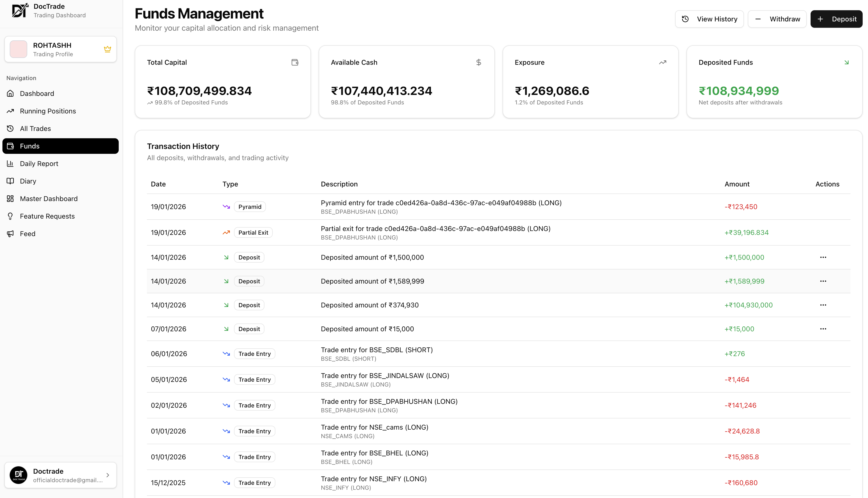Click the Pyramid type badge in first row
Image resolution: width=868 pixels, height=498 pixels.
point(250,207)
